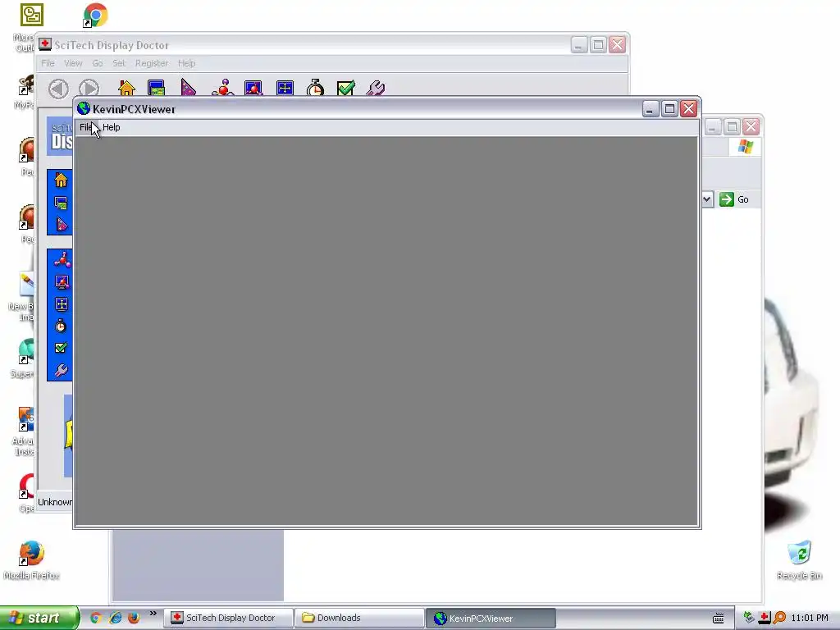This screenshot has width=840, height=630.
Task: Open the View menu in SciTech Display Doctor
Action: tap(73, 63)
